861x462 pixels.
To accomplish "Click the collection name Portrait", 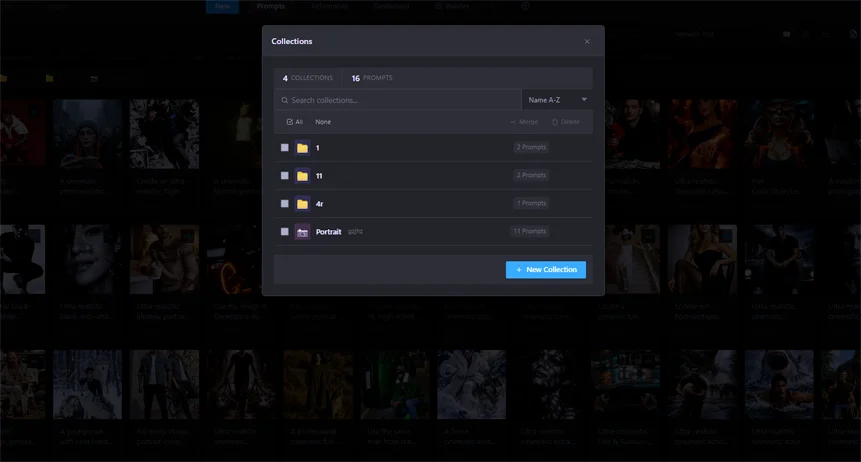I will (x=328, y=232).
